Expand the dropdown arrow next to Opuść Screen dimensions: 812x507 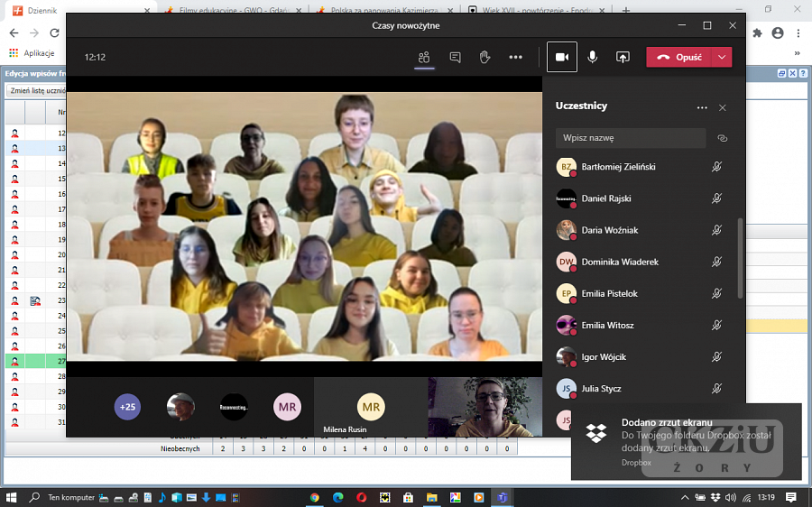coord(723,57)
